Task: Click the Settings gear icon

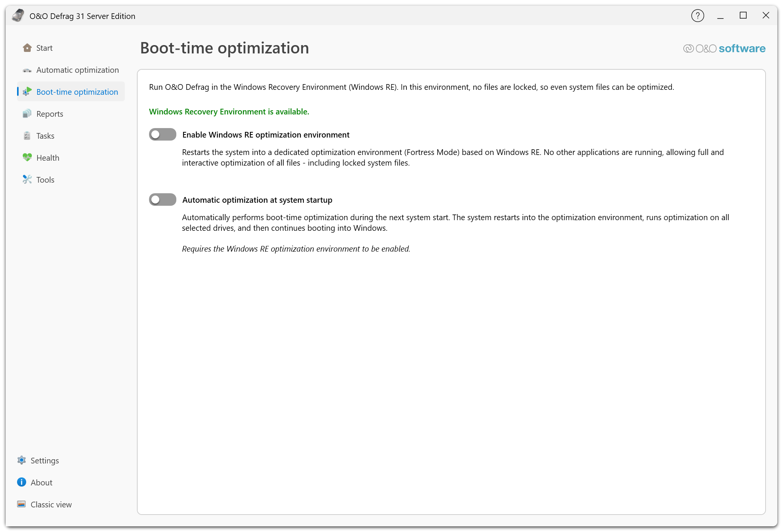Action: [x=22, y=460]
